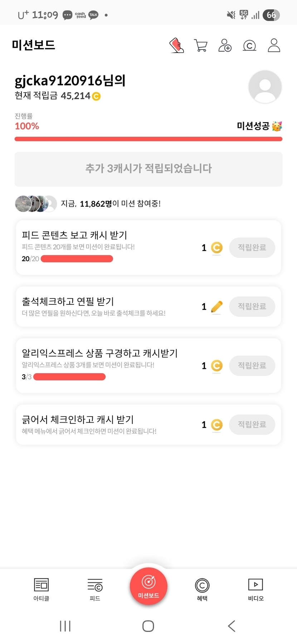Tap the red sneaker icon in header
Screen dimensions: 297x644
[x=176, y=45]
